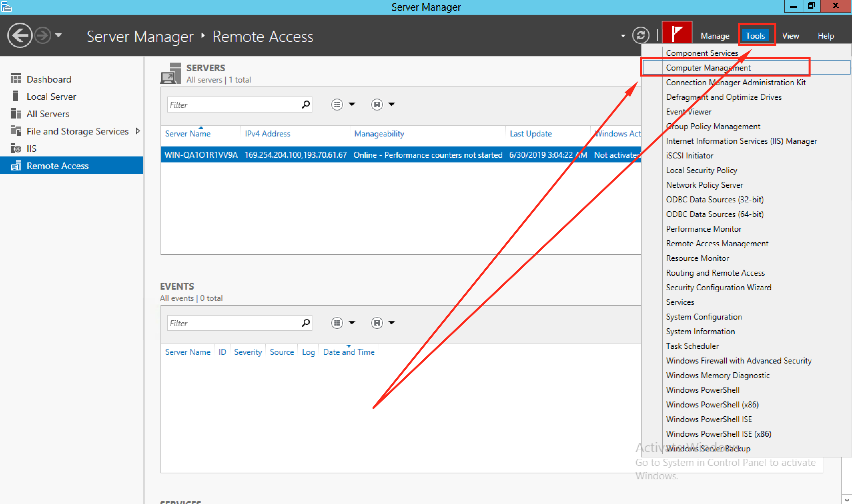The width and height of the screenshot is (852, 504).
Task: Open the dropdown arrow left of refresh
Action: coord(623,36)
